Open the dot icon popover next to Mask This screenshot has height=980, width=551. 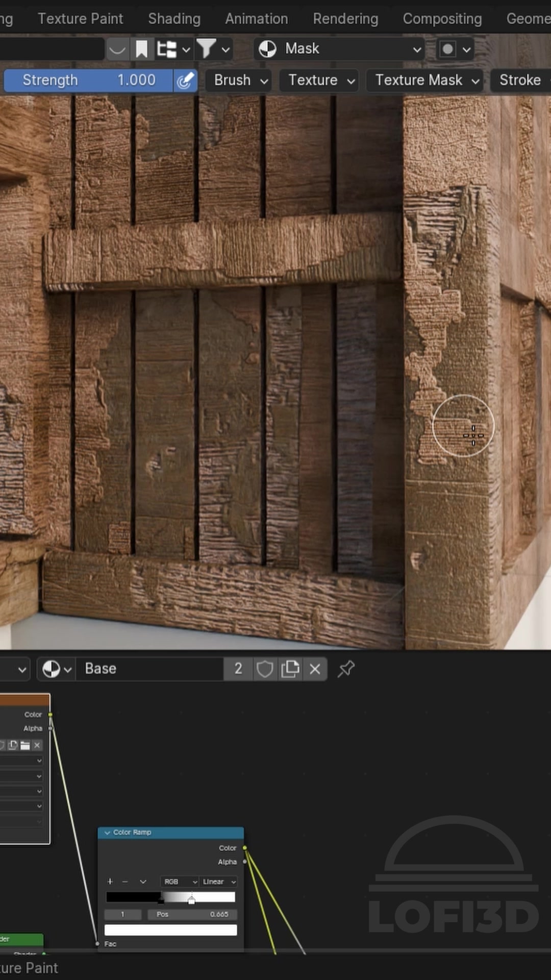[455, 50]
